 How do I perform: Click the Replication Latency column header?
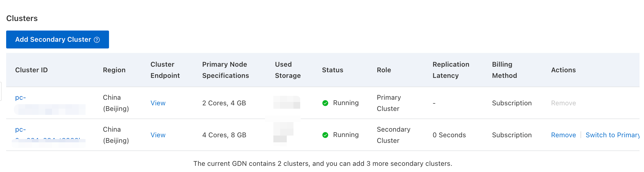pyautogui.click(x=451, y=70)
